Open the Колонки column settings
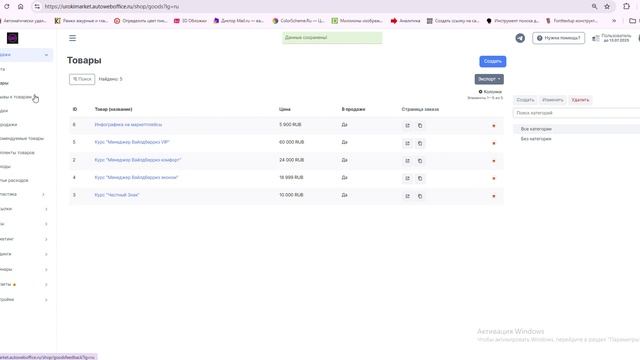 tap(490, 92)
